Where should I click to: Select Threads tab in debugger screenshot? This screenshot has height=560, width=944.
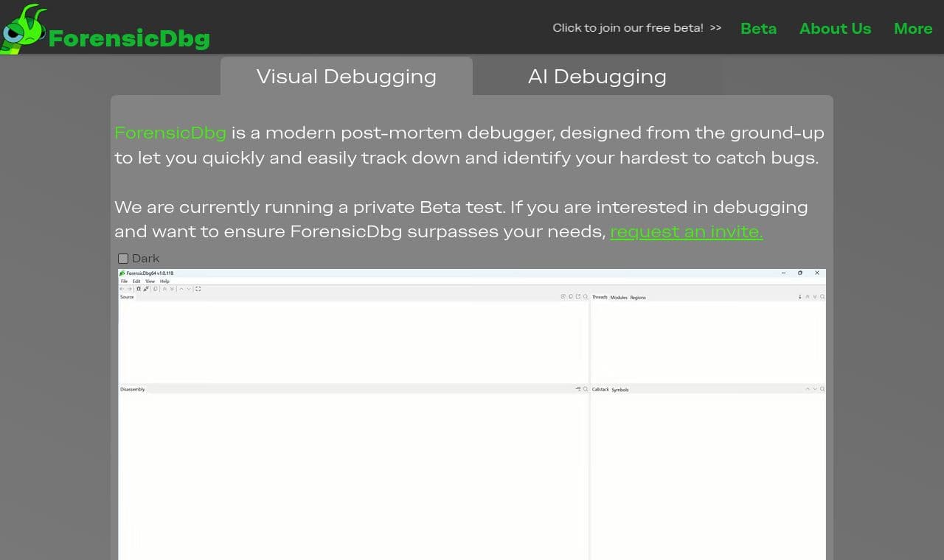coord(600,297)
